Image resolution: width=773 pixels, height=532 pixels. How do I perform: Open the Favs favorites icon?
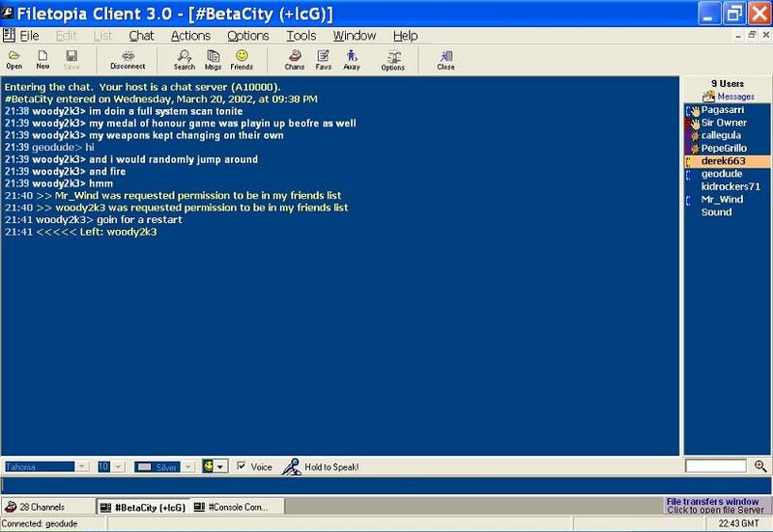(323, 60)
